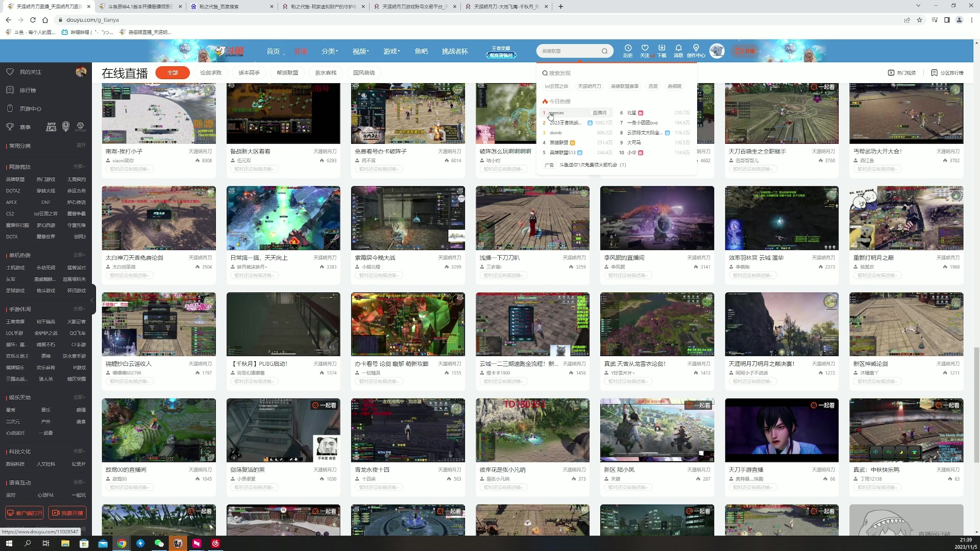Open WeChat from the Windows taskbar
The height and width of the screenshot is (551, 980).
pyautogui.click(x=159, y=543)
